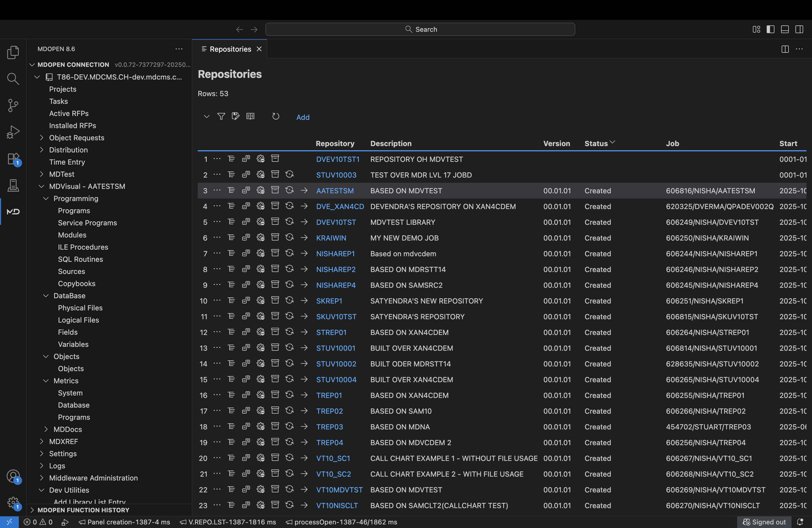Click the top Search input field

pos(420,29)
